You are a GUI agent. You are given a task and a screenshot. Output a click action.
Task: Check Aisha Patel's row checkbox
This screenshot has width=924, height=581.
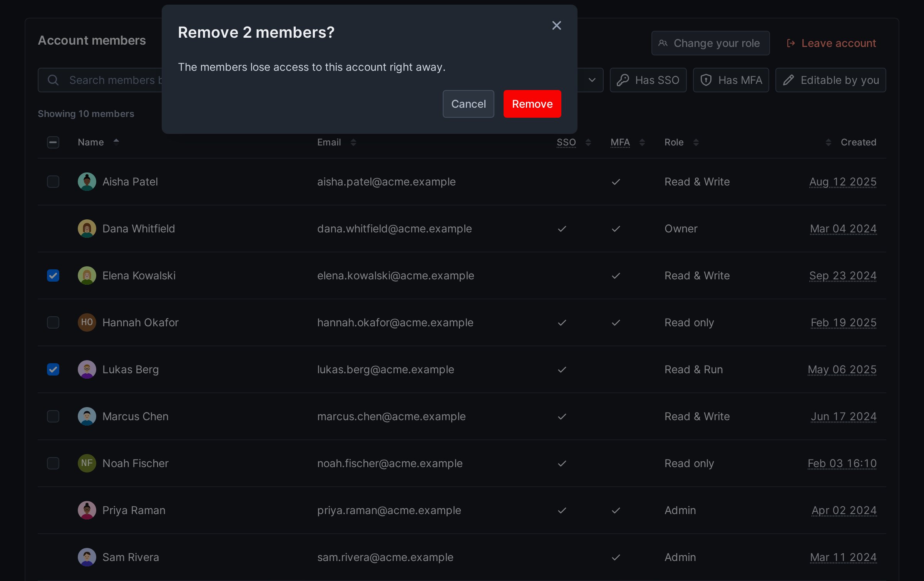[53, 182]
